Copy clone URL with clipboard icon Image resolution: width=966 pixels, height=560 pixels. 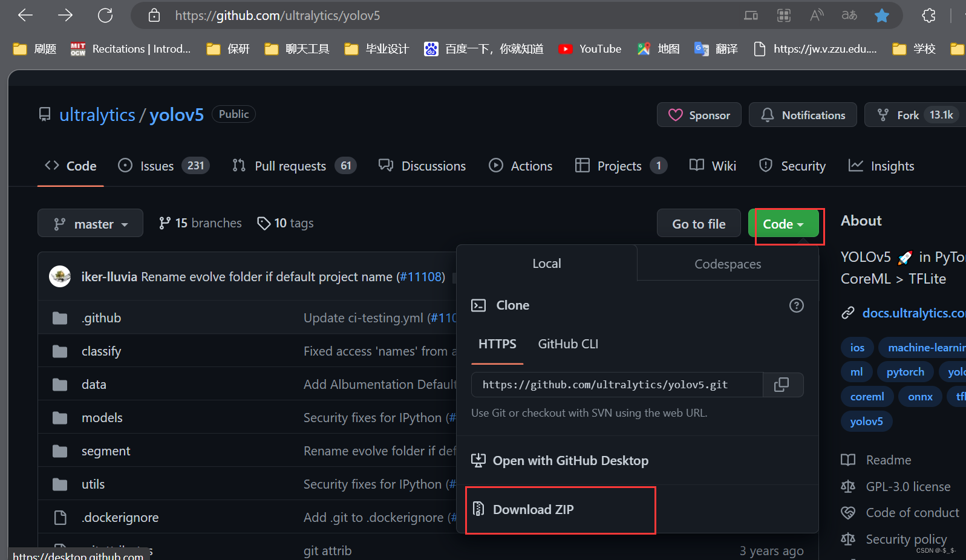point(782,385)
